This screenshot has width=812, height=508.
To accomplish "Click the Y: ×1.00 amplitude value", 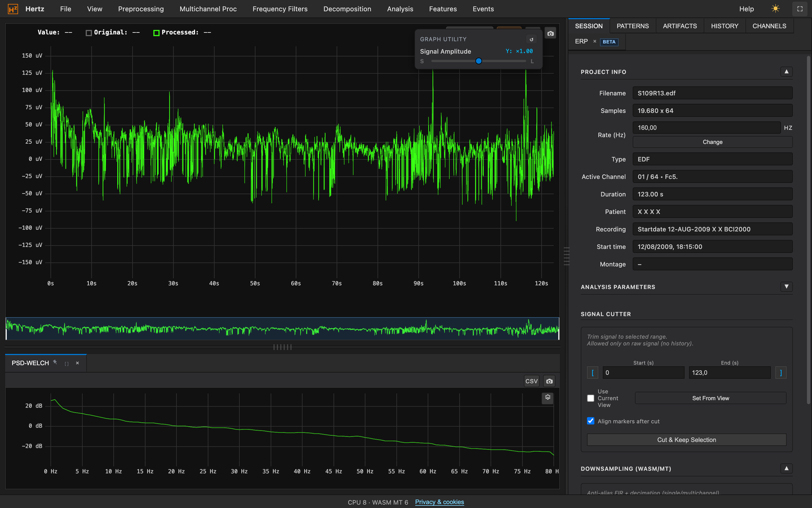I will [x=519, y=51].
